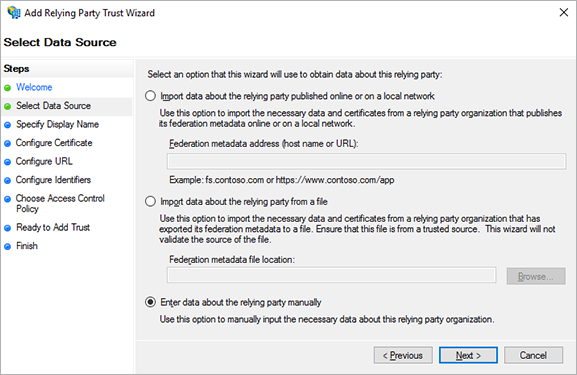Click the Configure URL step
The height and width of the screenshot is (375, 577).
(x=44, y=161)
